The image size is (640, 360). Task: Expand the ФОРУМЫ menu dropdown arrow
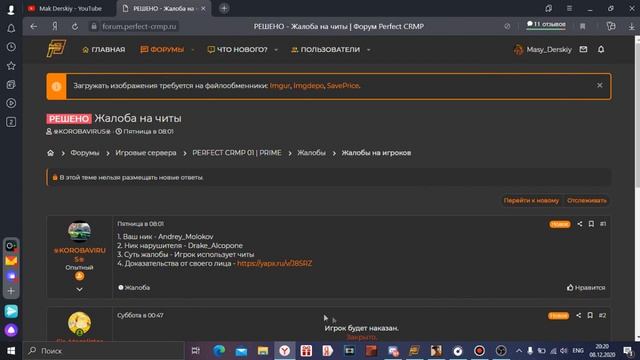(x=193, y=50)
